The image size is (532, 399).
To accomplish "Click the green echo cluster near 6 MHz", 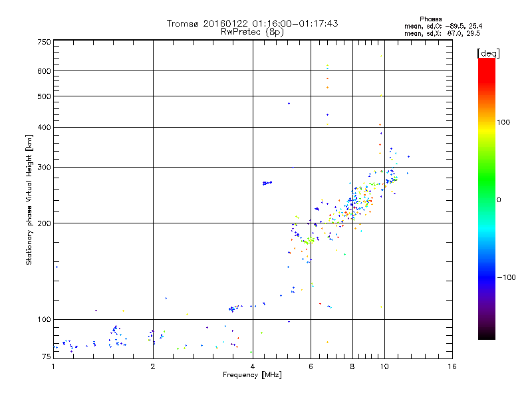I will click(x=308, y=241).
